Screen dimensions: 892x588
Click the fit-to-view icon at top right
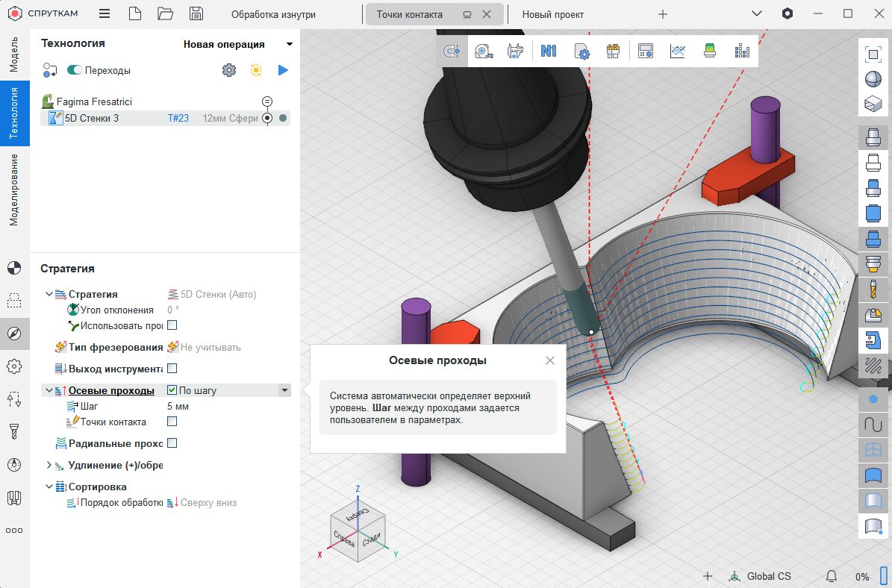(x=872, y=54)
